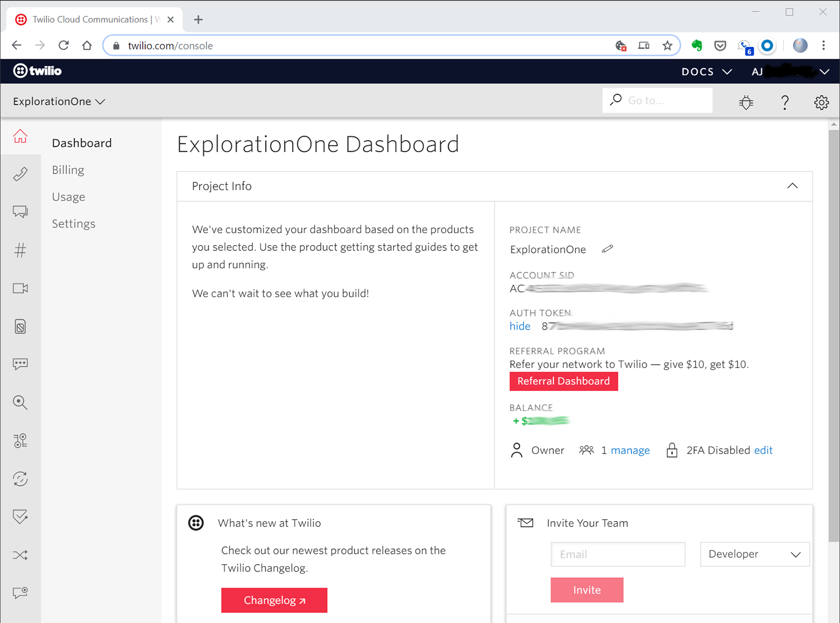Image resolution: width=840 pixels, height=623 pixels.
Task: Open the SIM card sidebar icon
Action: pos(20,326)
